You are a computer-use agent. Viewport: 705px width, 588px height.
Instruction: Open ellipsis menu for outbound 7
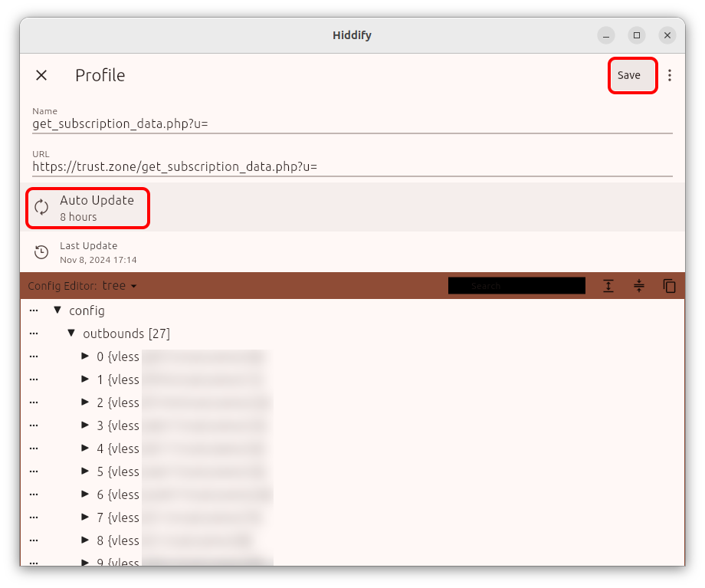pos(34,517)
